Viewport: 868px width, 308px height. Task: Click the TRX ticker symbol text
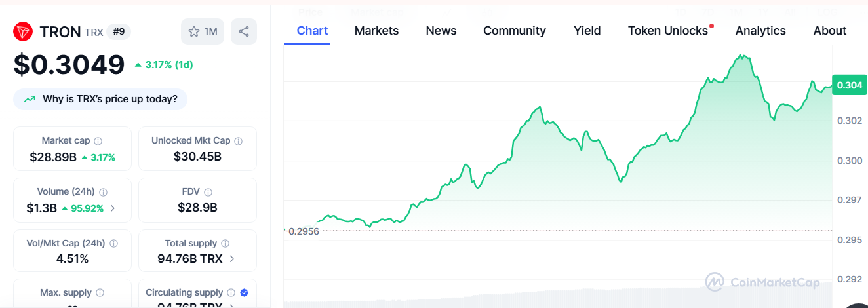click(x=94, y=32)
